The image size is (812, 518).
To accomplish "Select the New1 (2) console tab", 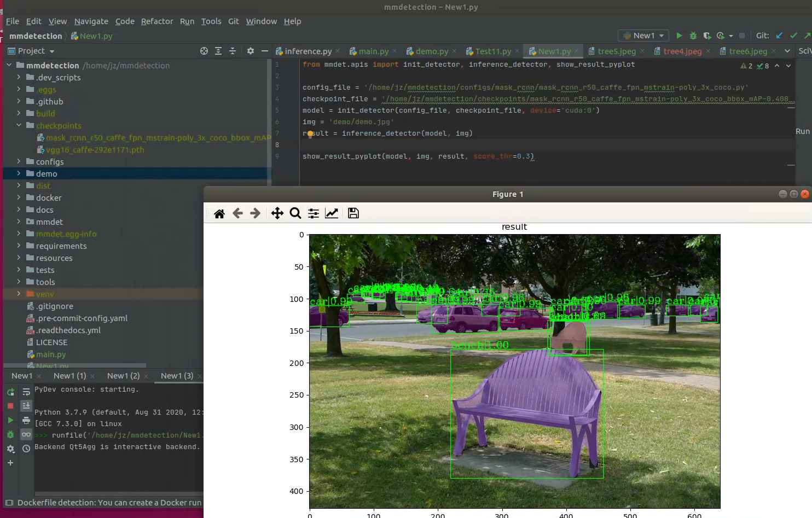I will [123, 376].
